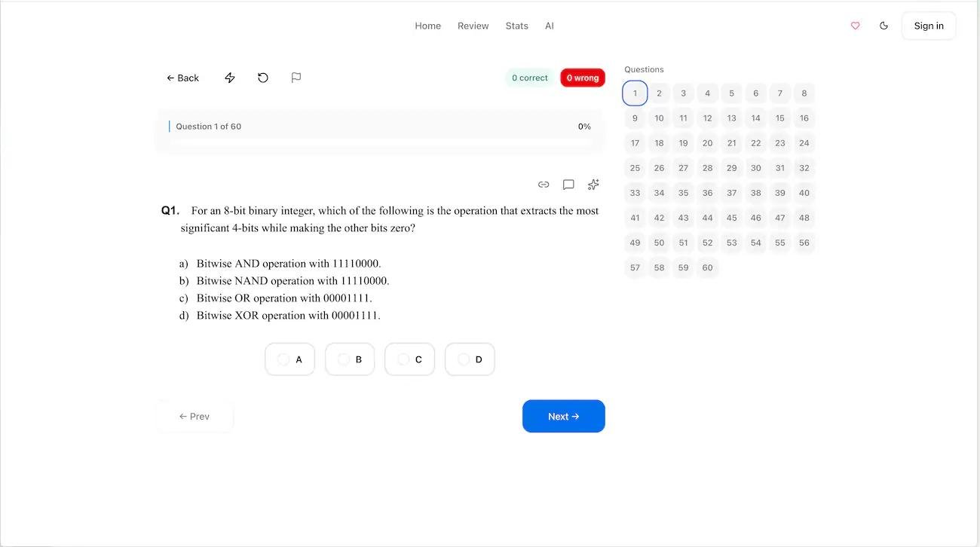
Task: Click text 'Bitwise OR operation with 00001111.'
Action: (x=284, y=298)
